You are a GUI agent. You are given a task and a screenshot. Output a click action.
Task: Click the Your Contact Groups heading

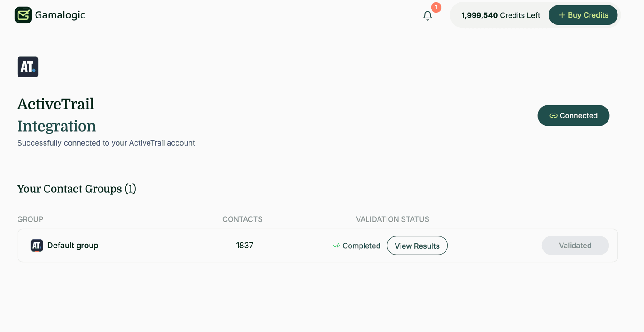[77, 189]
